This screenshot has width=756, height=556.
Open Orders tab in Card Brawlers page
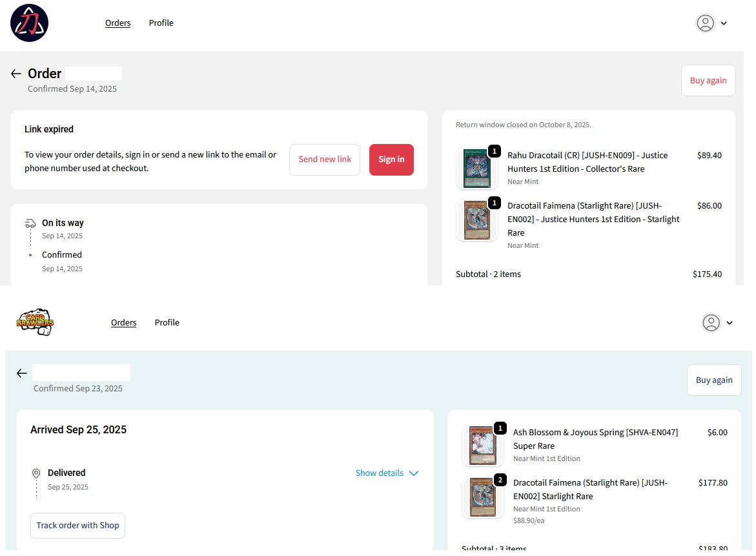point(123,323)
